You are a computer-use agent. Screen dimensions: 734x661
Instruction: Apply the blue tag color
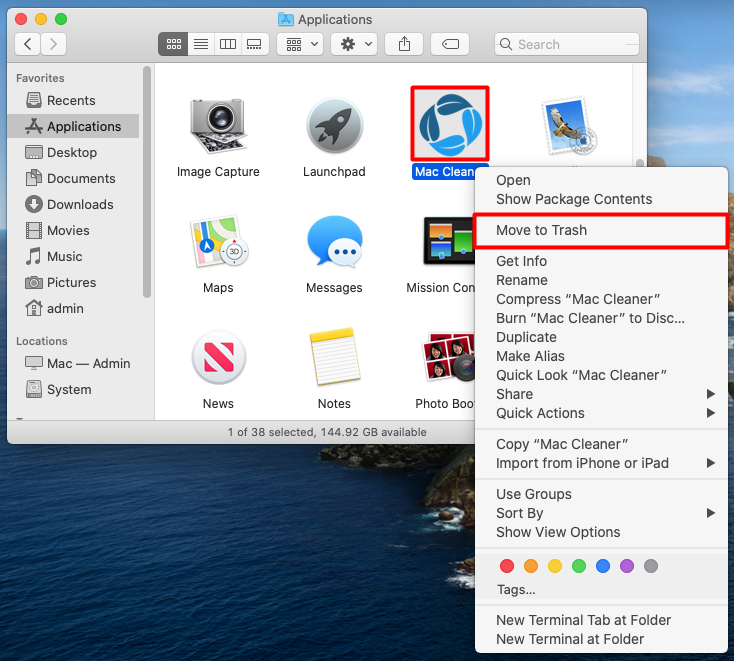pos(603,566)
